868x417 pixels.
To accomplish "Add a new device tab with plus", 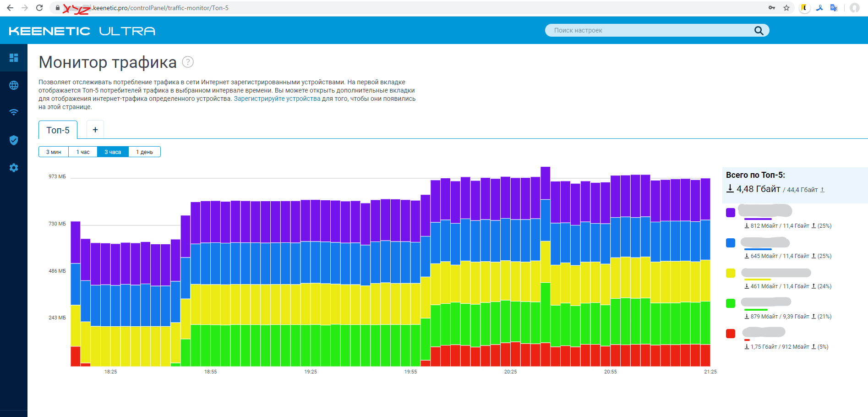I will pyautogui.click(x=95, y=130).
